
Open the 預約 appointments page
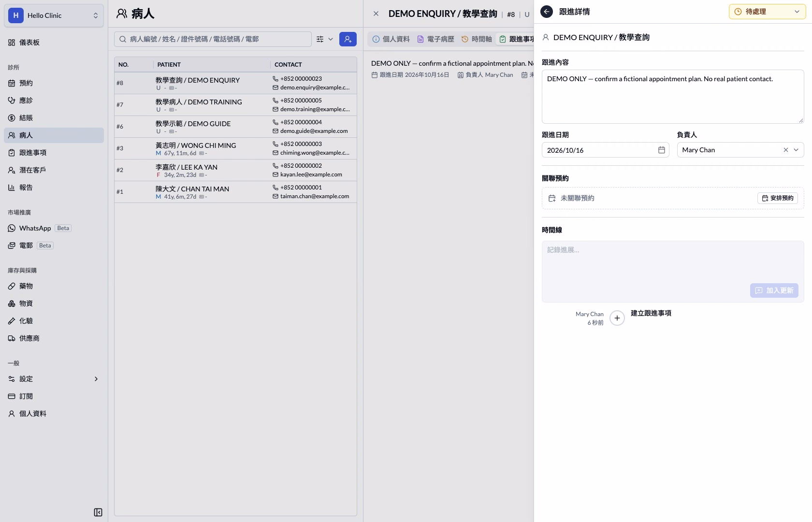point(54,83)
